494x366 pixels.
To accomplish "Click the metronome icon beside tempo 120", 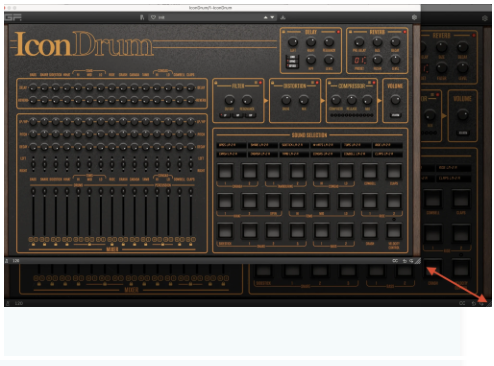I will point(7,261).
